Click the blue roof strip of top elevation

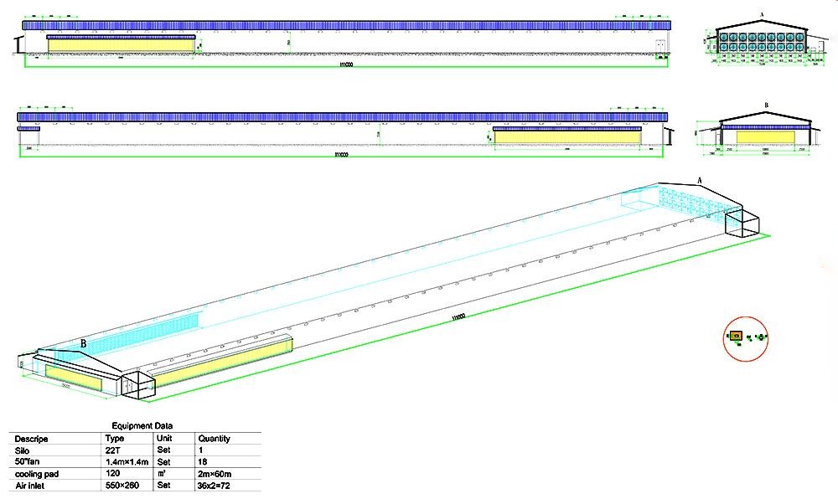point(347,25)
